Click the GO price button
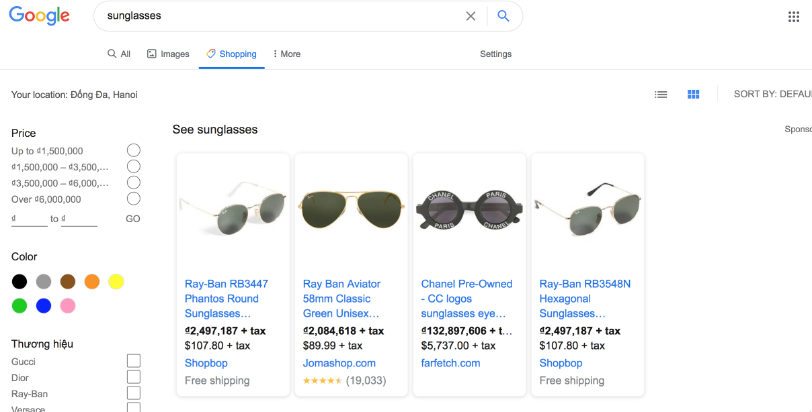This screenshot has height=412, width=812. (133, 219)
